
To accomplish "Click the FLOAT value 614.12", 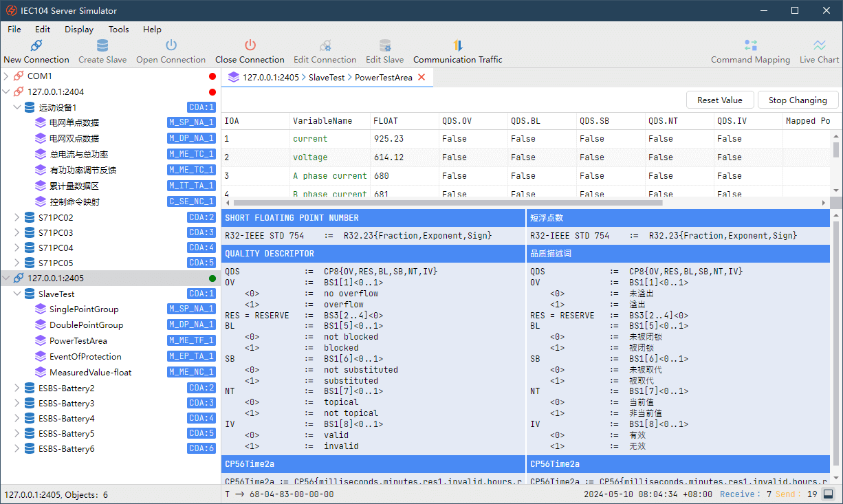I will (x=388, y=157).
